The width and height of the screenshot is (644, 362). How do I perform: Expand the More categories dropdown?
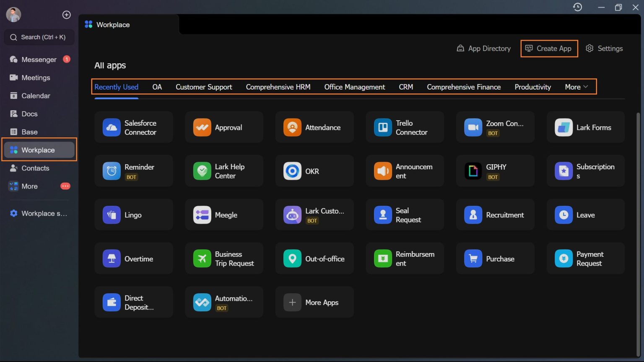[x=576, y=87]
